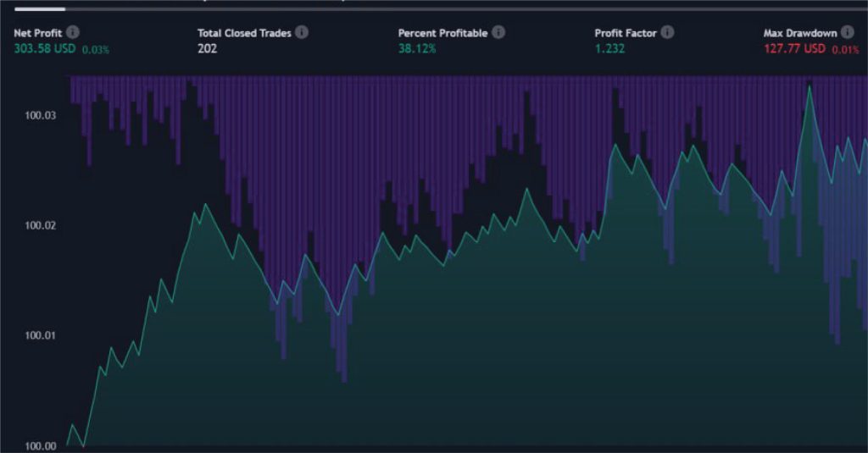Click the Percent Profitable info icon
868x453 pixels.
498,33
